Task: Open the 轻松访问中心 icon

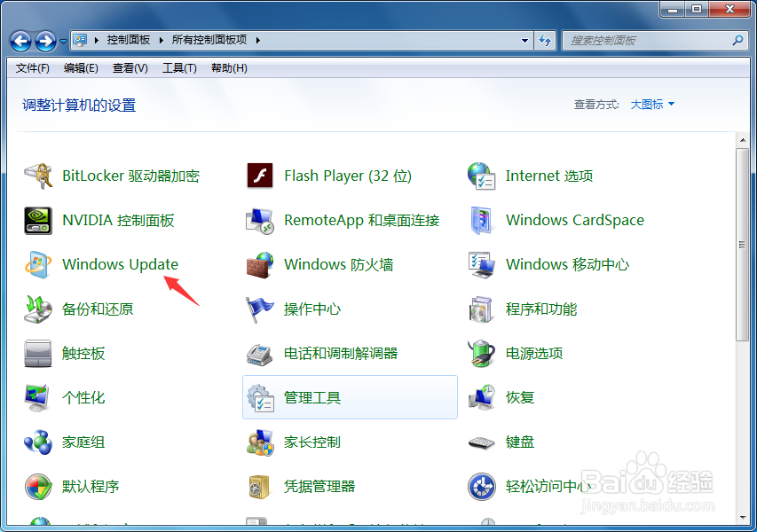Action: (x=481, y=487)
